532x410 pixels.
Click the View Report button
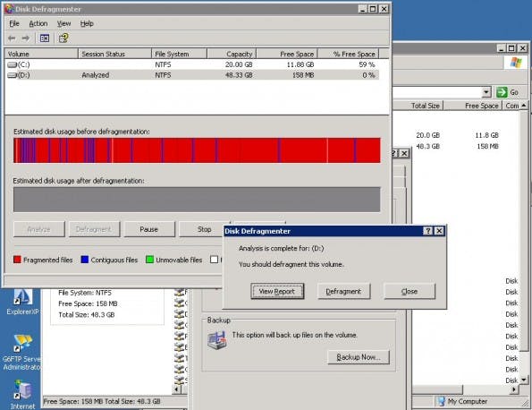click(277, 292)
